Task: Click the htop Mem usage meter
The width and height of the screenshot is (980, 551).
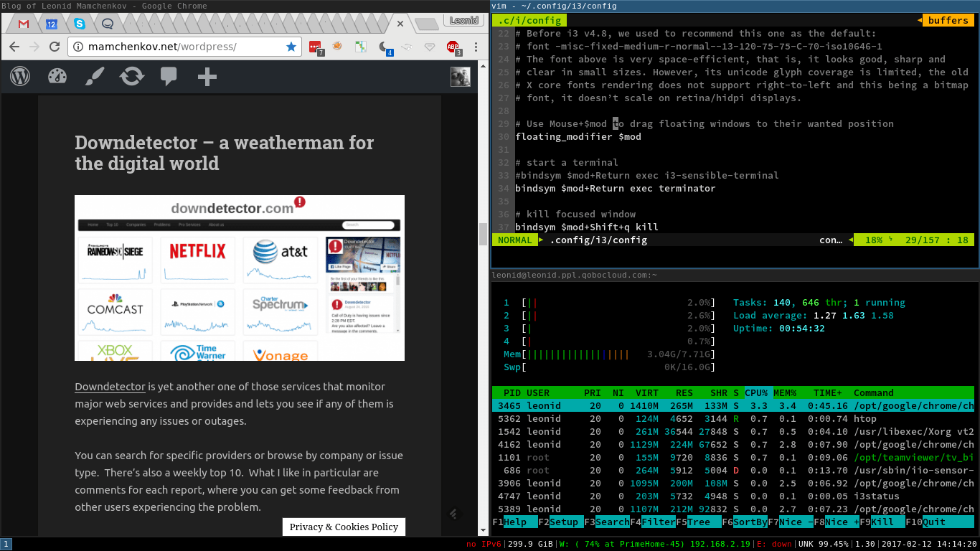Action: coord(608,354)
